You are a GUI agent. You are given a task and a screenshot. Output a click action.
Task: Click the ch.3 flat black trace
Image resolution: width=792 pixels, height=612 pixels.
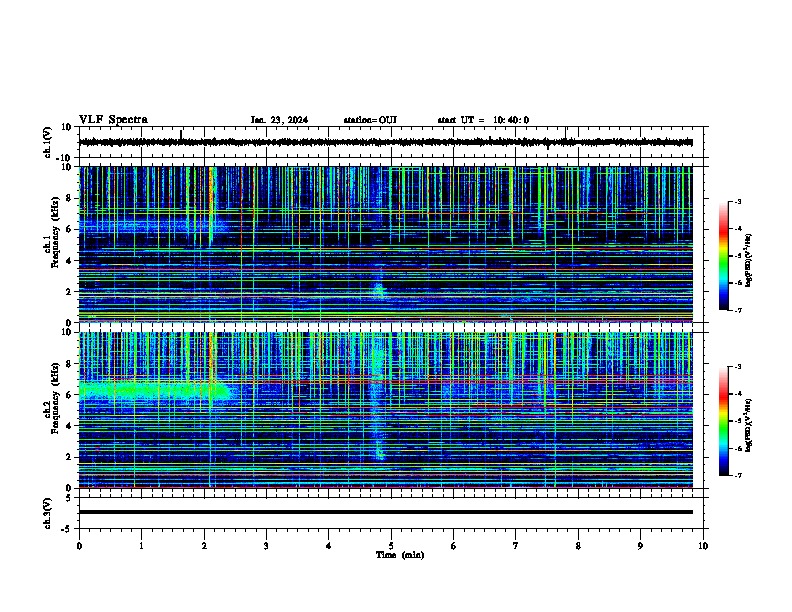(x=385, y=512)
